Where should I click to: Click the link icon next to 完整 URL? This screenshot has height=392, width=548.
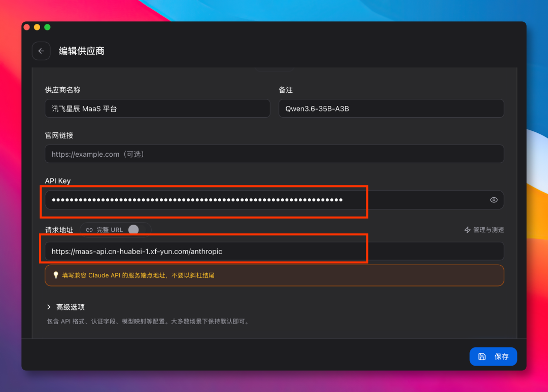coord(89,230)
